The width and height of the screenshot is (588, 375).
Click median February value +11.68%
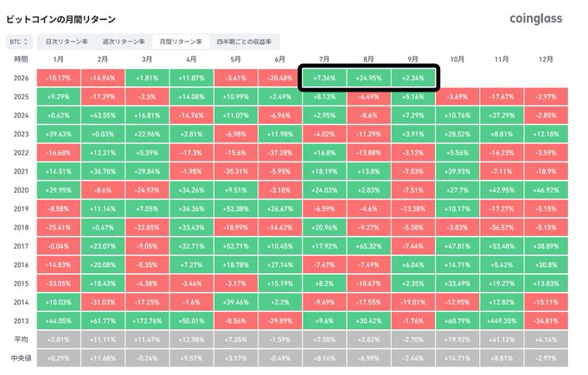pos(103,358)
